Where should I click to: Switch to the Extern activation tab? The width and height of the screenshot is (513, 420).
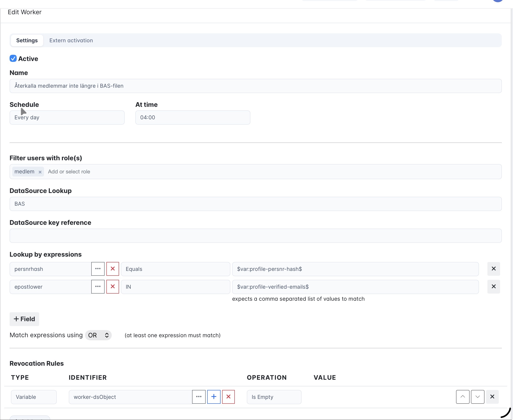[71, 41]
